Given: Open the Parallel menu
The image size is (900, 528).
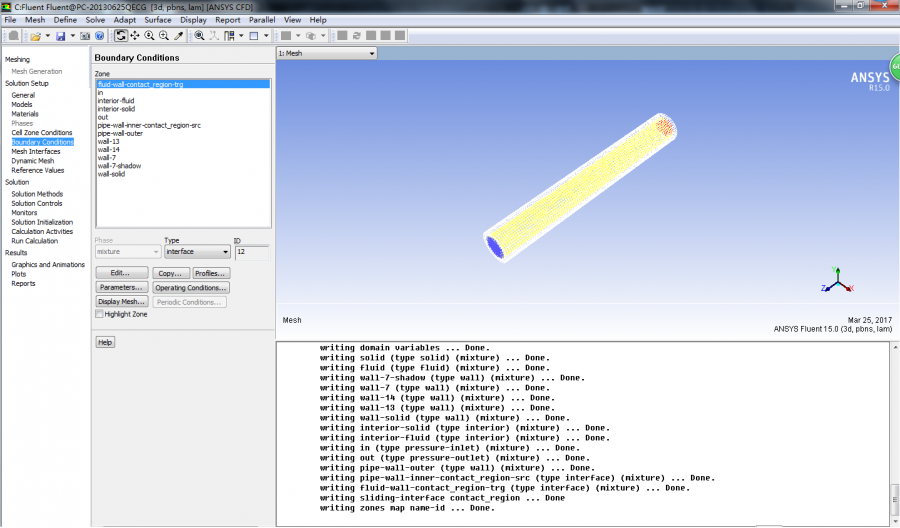Looking at the screenshot, I should click(262, 20).
